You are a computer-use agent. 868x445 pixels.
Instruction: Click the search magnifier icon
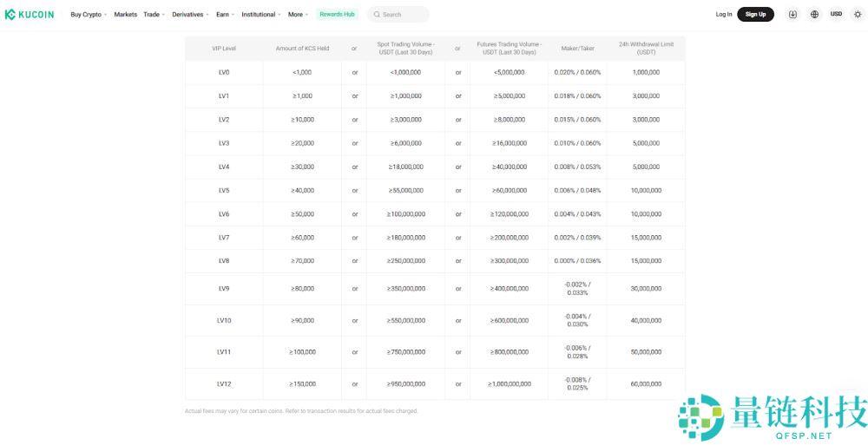377,15
